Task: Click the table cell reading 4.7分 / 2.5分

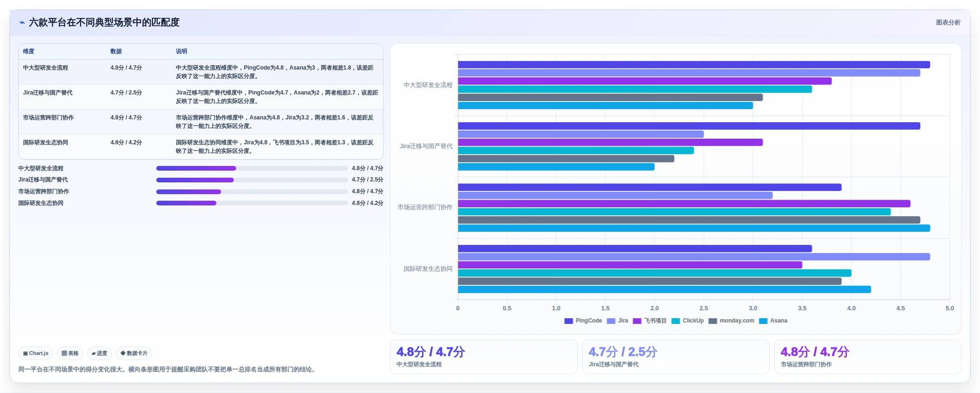Action: pos(126,93)
